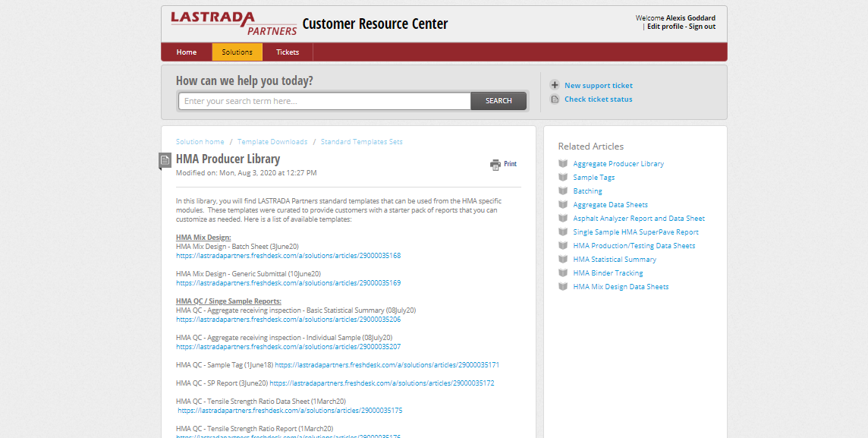The width and height of the screenshot is (868, 438).
Task: Click book icon next to Aggregate Data Sheets
Action: point(563,204)
